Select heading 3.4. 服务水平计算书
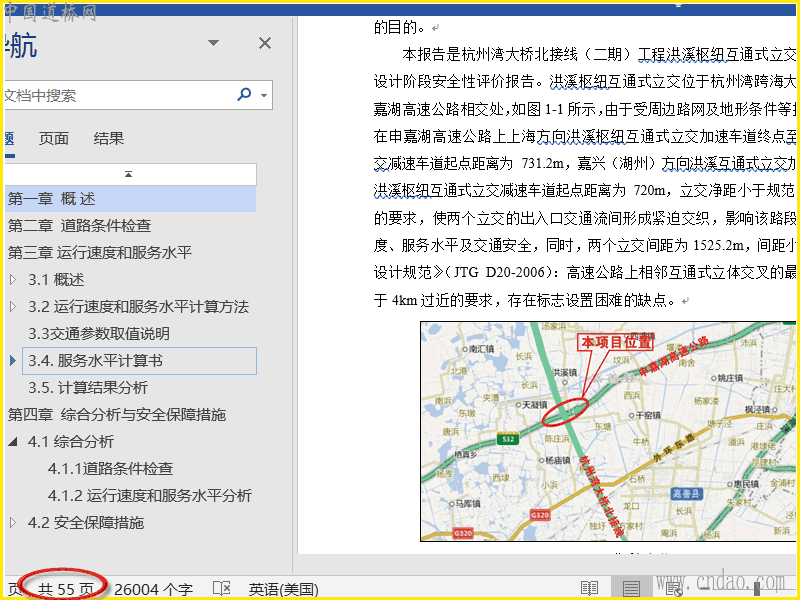The width and height of the screenshot is (800, 600). click(139, 361)
